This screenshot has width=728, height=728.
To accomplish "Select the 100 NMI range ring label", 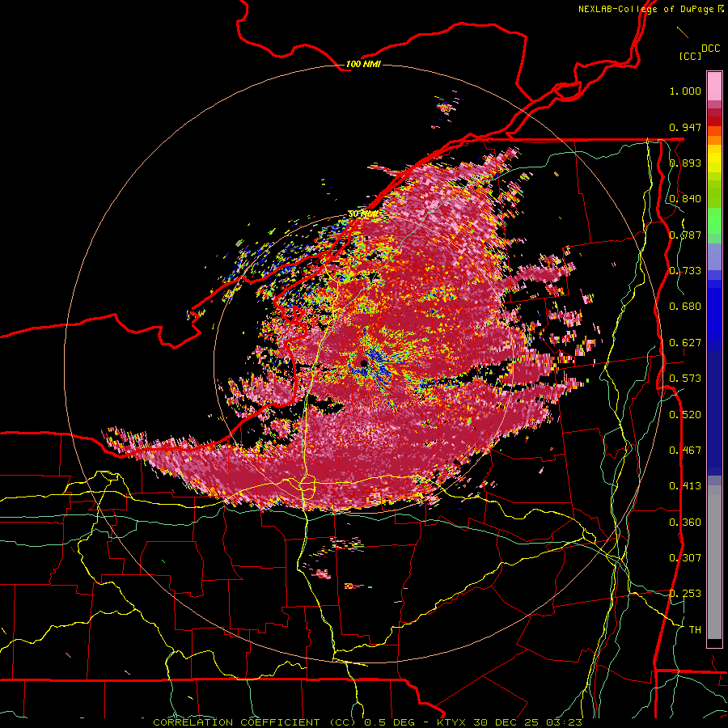I will [363, 64].
